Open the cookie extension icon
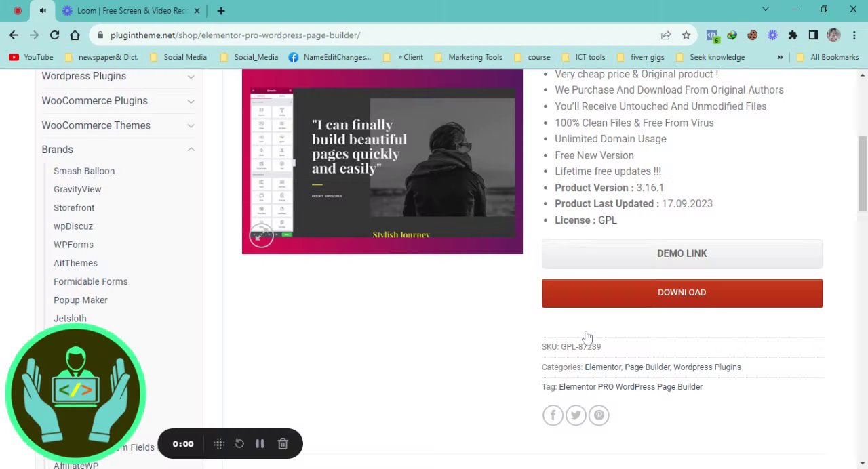 pyautogui.click(x=752, y=35)
